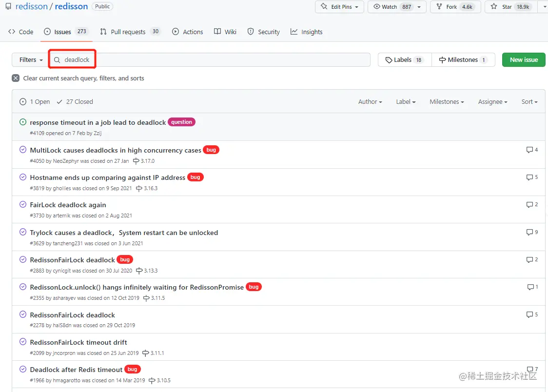Open the Milestones filter dropdown
The image size is (548, 392).
[x=447, y=102]
